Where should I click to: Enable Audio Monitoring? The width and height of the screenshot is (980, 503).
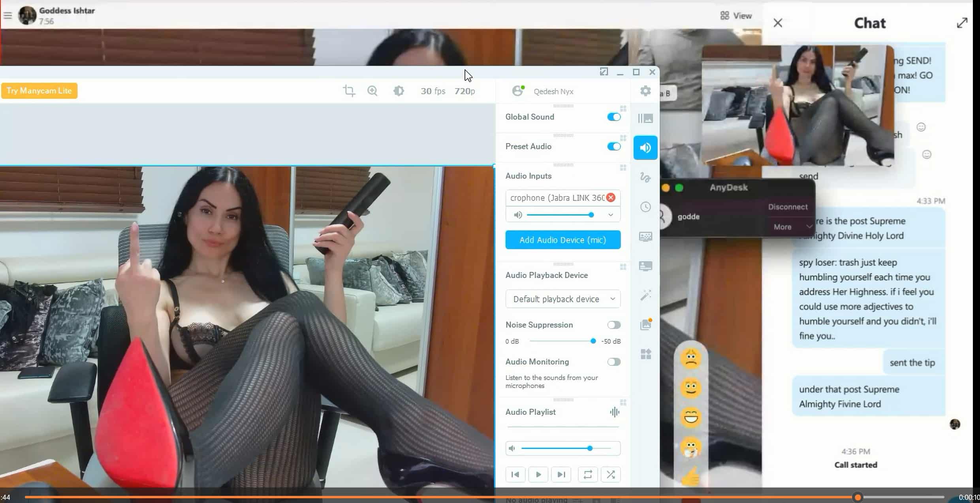pyautogui.click(x=614, y=362)
